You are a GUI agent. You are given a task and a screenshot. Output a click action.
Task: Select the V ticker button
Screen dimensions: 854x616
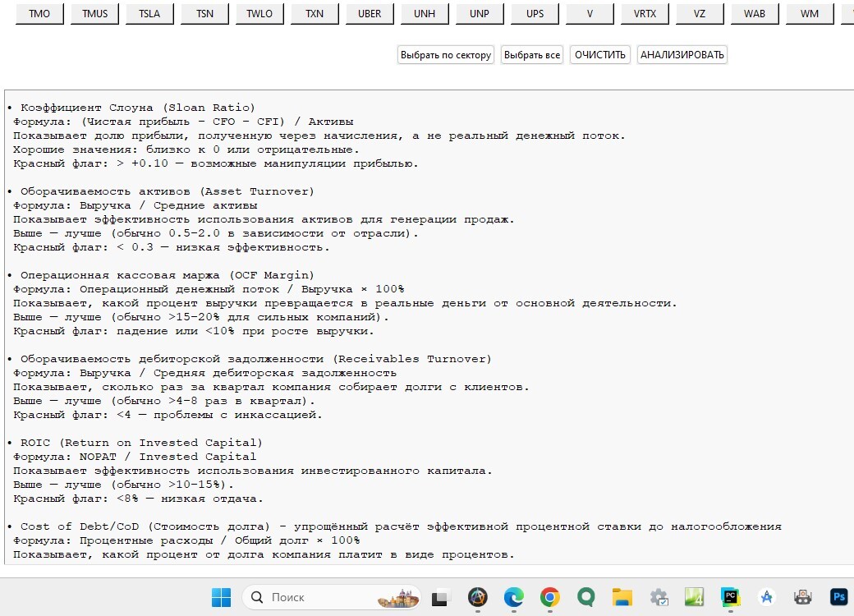click(590, 14)
